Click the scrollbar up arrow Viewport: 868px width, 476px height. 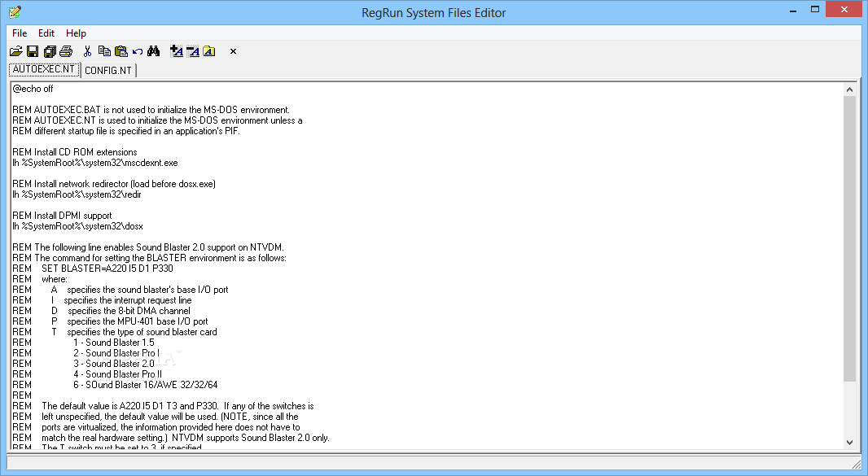(x=849, y=90)
